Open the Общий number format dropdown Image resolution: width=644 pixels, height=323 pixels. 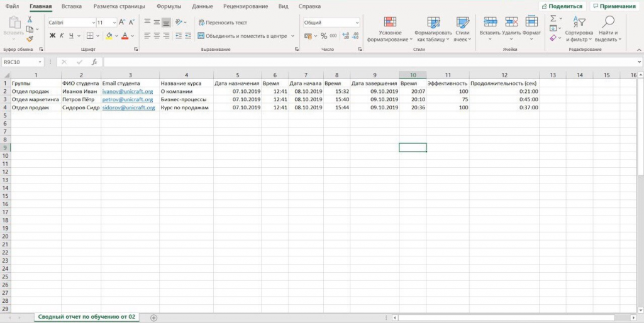pos(357,23)
